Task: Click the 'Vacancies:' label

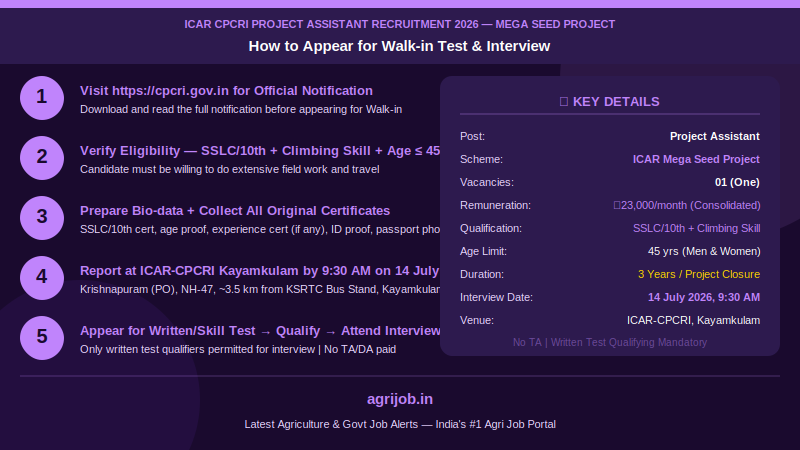Action: tap(486, 182)
